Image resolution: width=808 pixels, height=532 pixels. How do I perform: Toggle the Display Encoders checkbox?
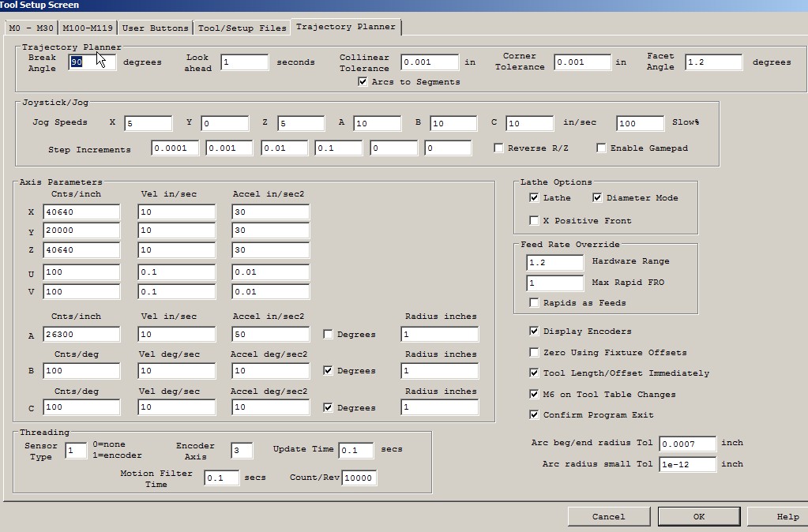[535, 332]
